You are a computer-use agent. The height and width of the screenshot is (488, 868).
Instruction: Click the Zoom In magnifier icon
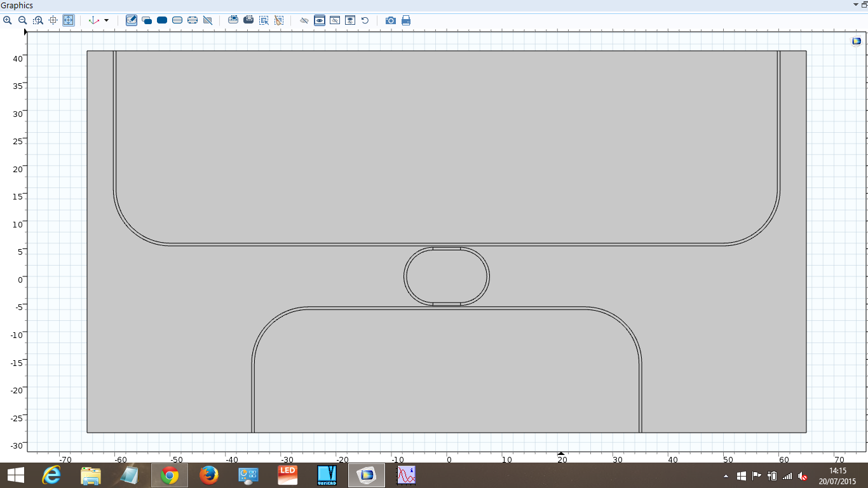[x=8, y=20]
